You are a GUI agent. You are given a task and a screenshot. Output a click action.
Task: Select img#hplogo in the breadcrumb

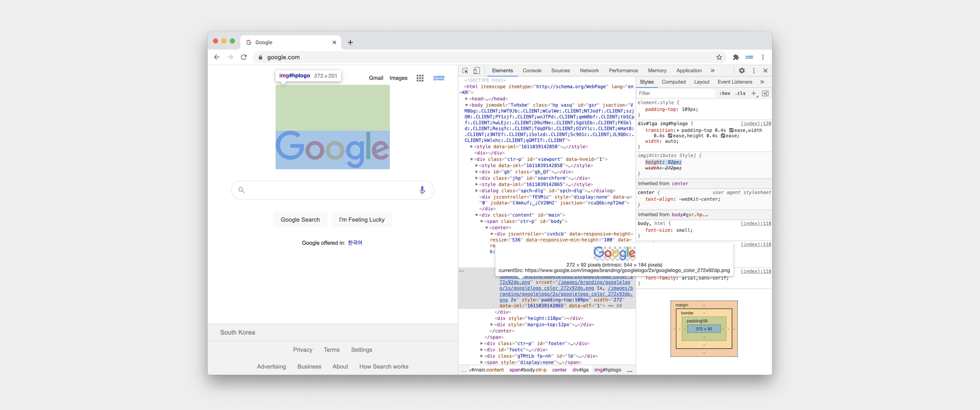607,370
